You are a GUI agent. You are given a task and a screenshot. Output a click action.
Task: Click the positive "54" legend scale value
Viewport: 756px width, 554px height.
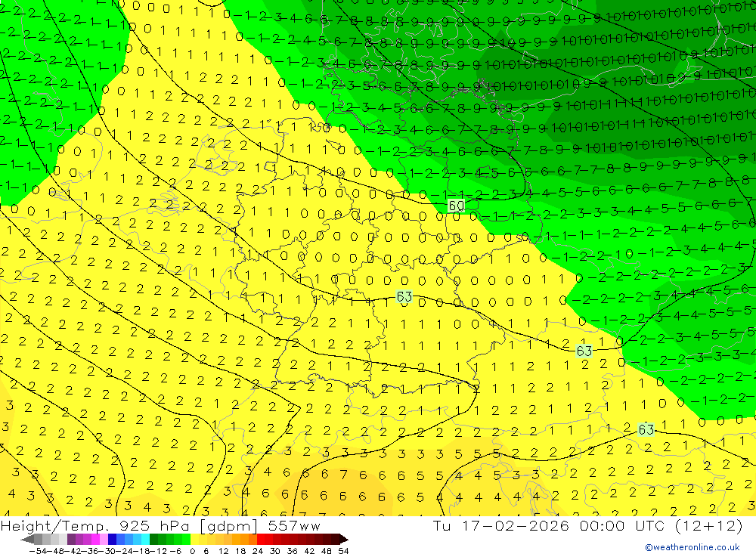344,551
